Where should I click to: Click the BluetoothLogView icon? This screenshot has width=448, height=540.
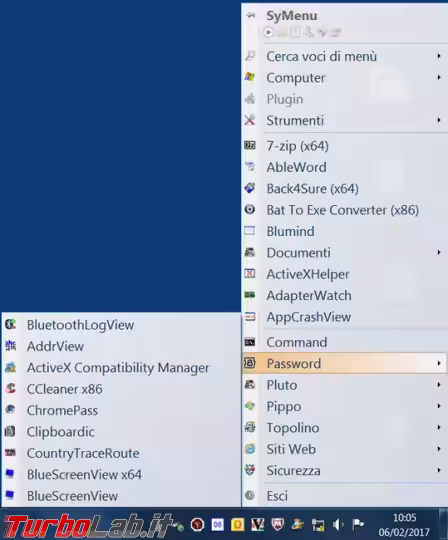tap(11, 324)
